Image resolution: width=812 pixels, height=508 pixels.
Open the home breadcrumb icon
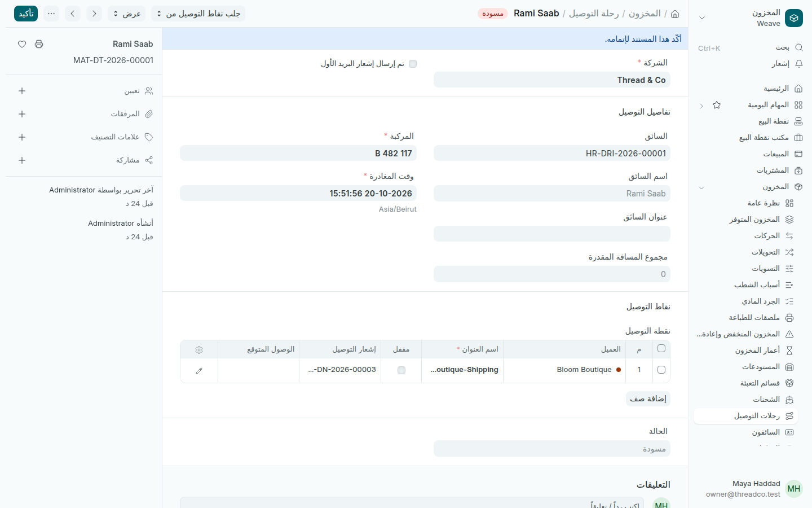click(x=675, y=14)
